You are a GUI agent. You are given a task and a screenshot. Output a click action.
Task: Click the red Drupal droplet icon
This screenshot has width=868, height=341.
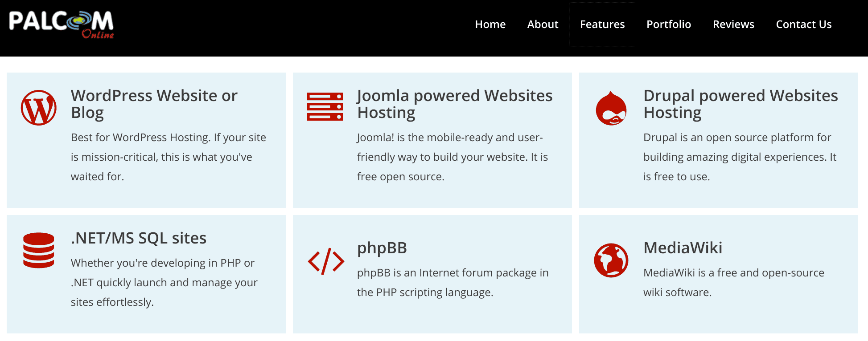(x=611, y=108)
